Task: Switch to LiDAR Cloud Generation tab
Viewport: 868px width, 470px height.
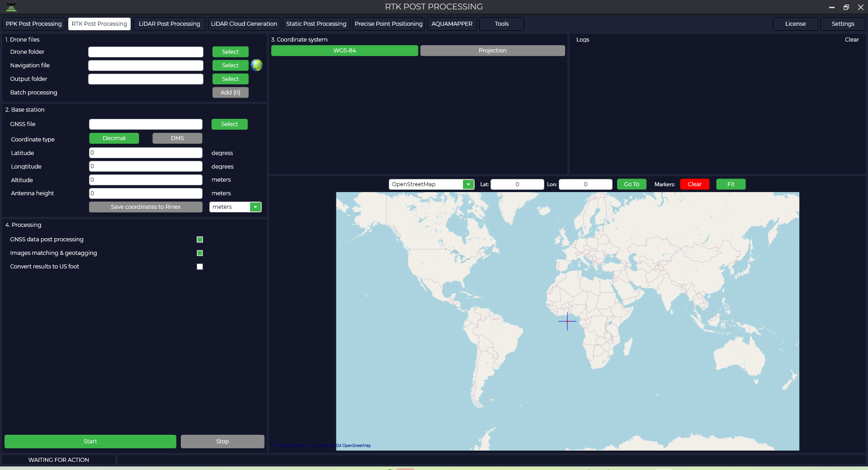Action: pyautogui.click(x=244, y=24)
